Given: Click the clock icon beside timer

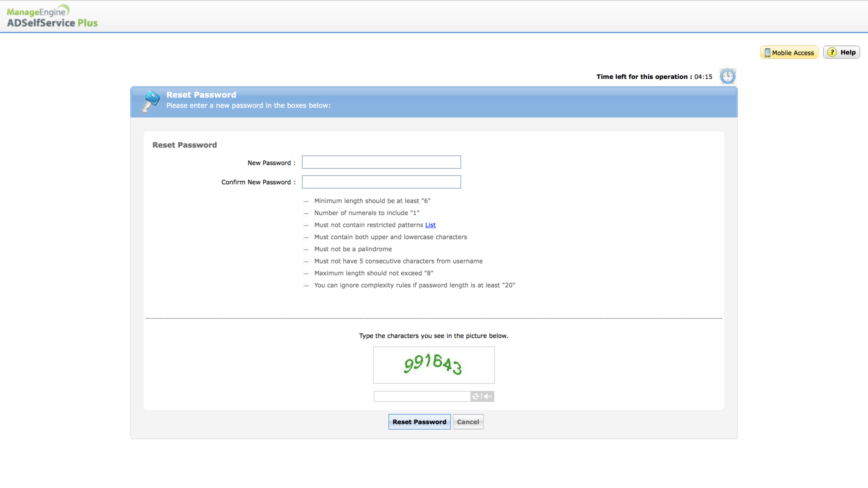Looking at the screenshot, I should pyautogui.click(x=727, y=76).
